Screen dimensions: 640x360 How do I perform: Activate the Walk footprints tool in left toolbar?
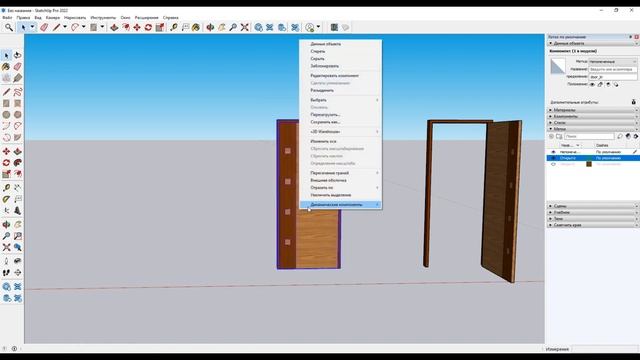pyautogui.click(x=6, y=272)
